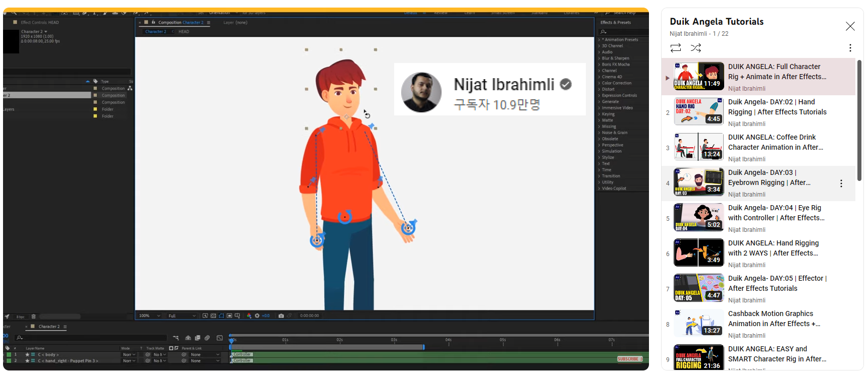The height and width of the screenshot is (373, 868).
Task: Click the timeline layer search field
Action: 91,338
